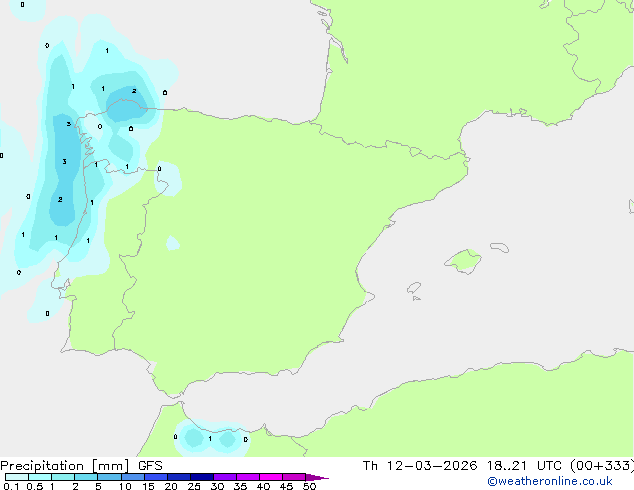
Task: Click the legend swatch between 15 and 20
Action: coord(155,477)
